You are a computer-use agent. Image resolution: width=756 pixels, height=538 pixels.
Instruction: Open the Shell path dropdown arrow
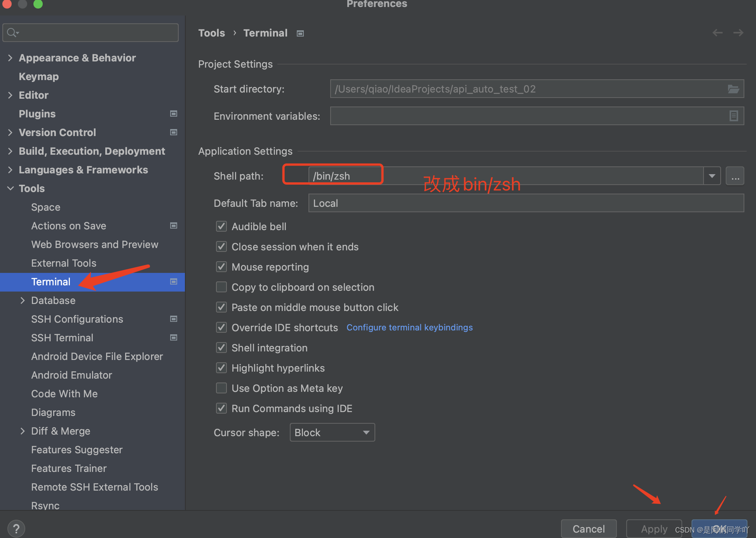pyautogui.click(x=712, y=176)
